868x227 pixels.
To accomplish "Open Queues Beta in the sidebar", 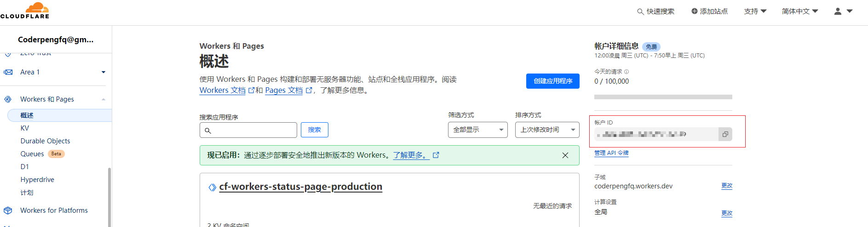I will pyautogui.click(x=32, y=154).
